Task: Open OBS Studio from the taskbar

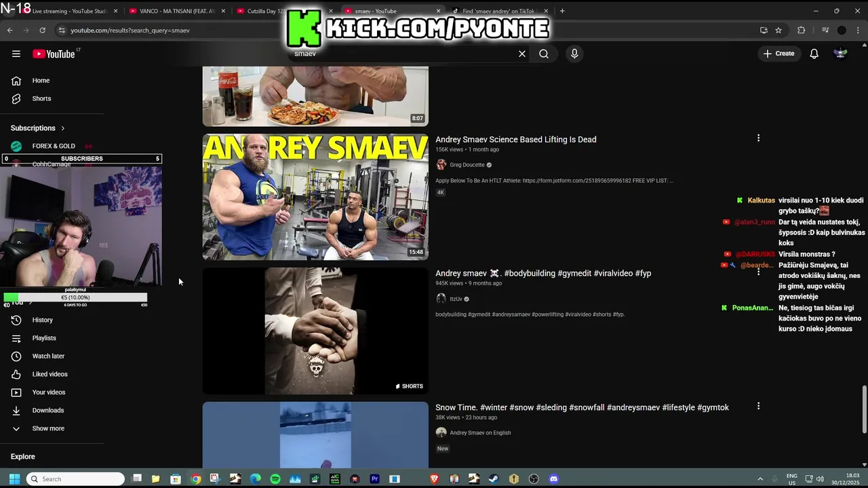Action: click(534, 479)
